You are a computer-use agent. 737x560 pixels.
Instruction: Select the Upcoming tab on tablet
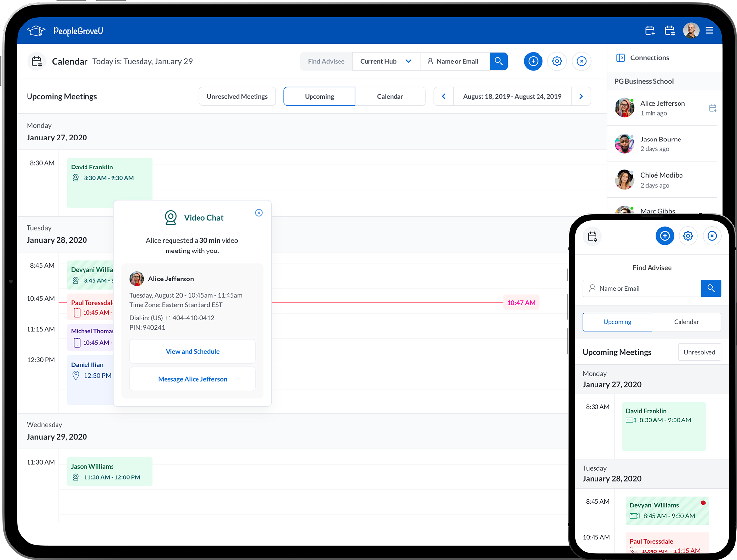coord(319,96)
